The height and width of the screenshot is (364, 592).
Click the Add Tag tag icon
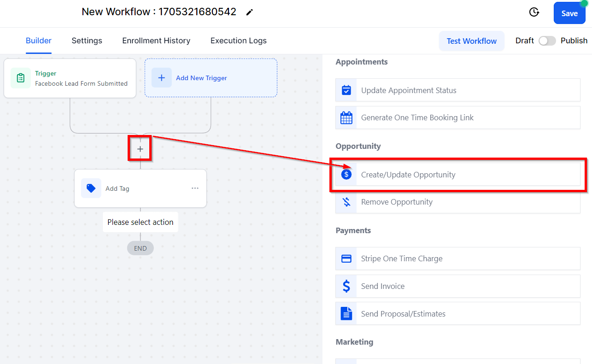tap(91, 188)
